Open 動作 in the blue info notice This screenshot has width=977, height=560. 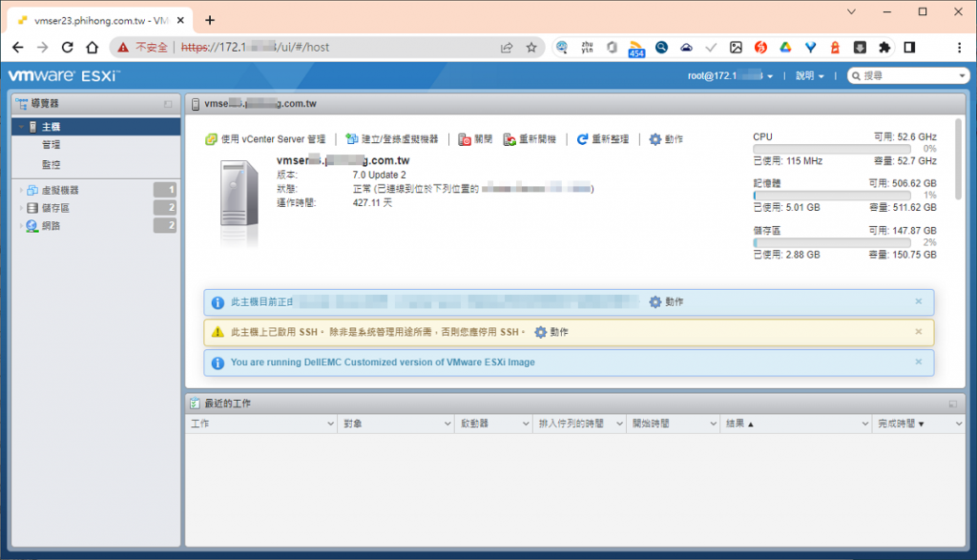point(666,301)
